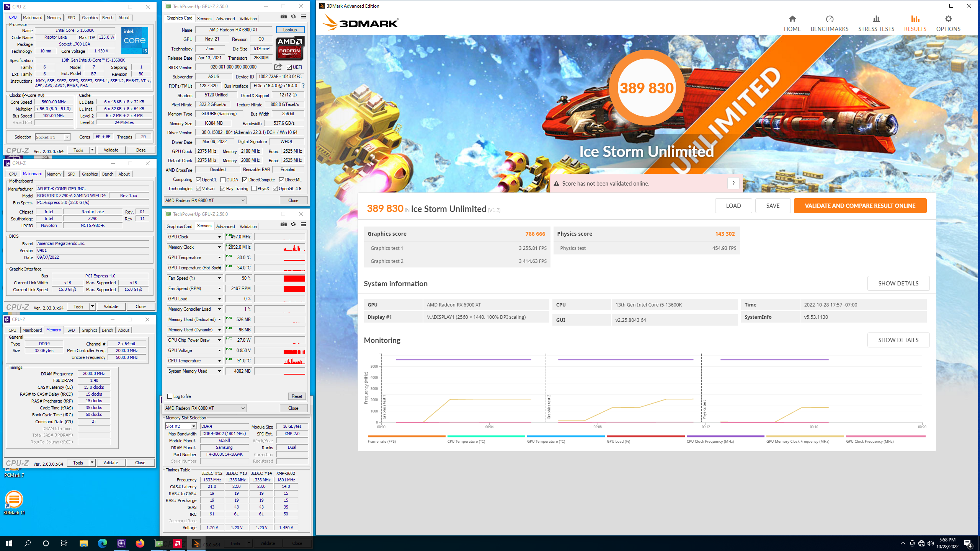Image resolution: width=980 pixels, height=551 pixels.
Task: Open the 3DMark OPTIONS gear
Action: [x=948, y=23]
